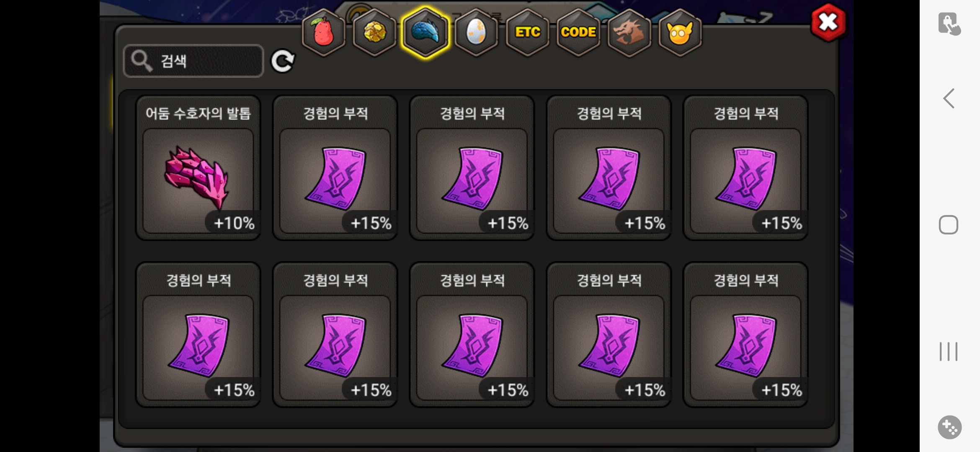Screen dimensions: 980x452
Task: Choose the bottom-right 경험의 부적 talisman
Action: pos(745,335)
